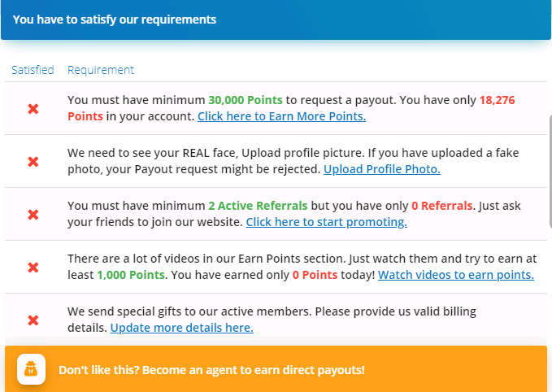Viewport: 552px width, 392px height.
Task: Click the 'Requirement' column header
Action: coord(101,70)
